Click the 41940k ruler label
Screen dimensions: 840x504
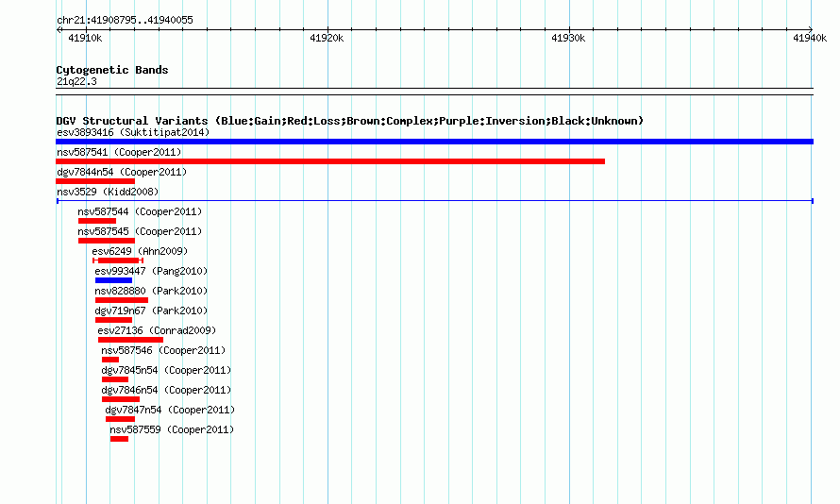click(810, 38)
